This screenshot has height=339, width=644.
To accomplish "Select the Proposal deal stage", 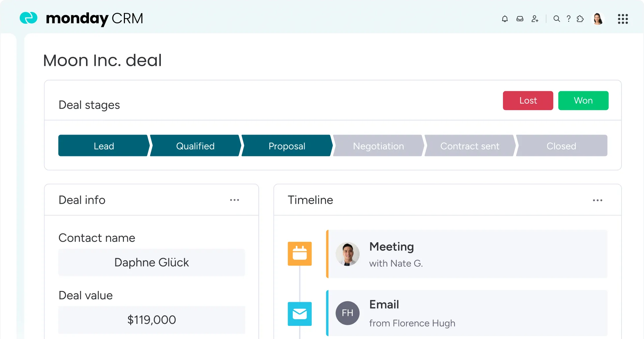I will click(287, 145).
